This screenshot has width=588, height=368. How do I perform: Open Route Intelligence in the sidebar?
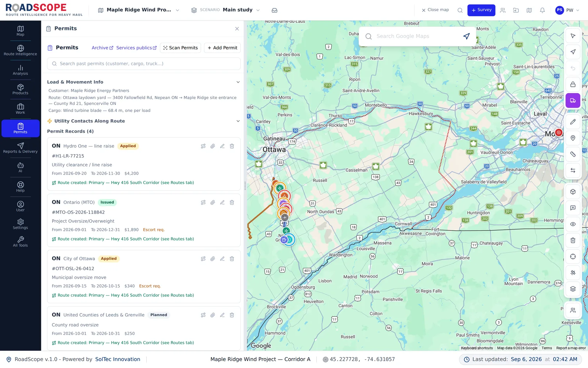pyautogui.click(x=21, y=50)
